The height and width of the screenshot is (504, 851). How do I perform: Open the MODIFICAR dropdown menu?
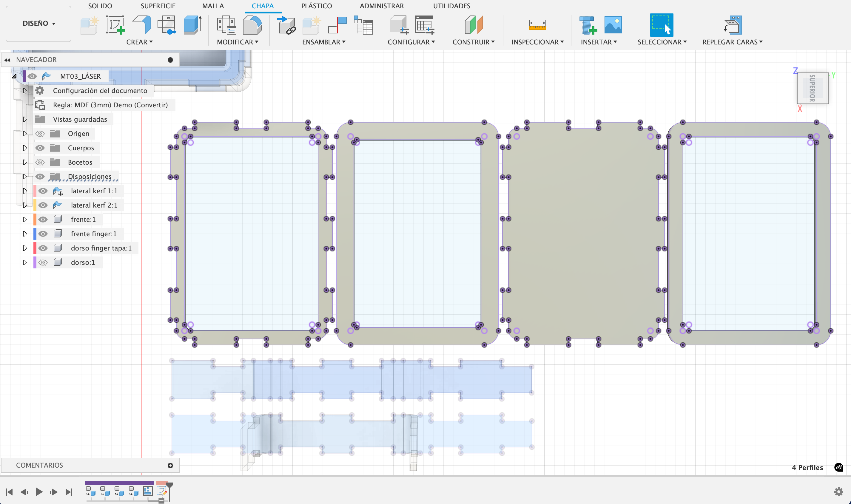tap(238, 42)
